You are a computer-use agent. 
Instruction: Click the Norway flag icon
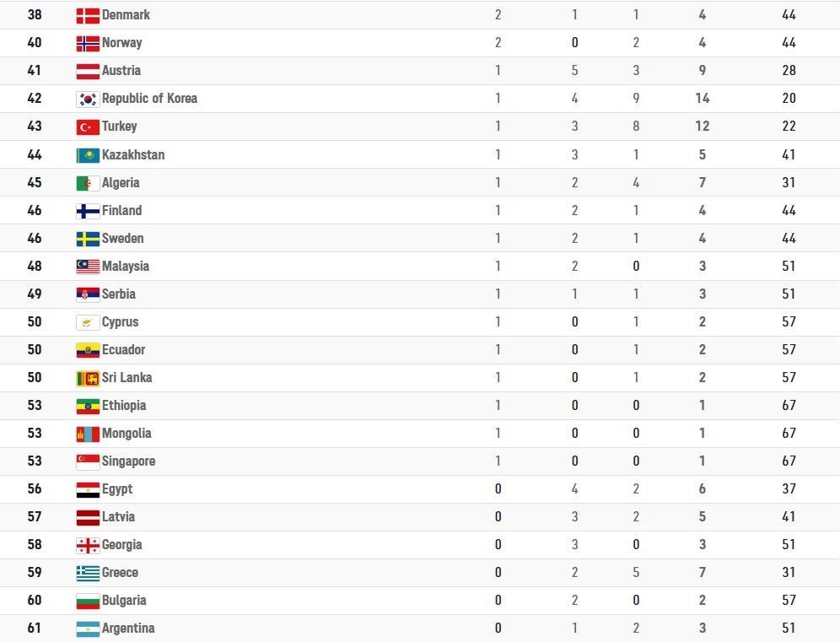coord(88,43)
